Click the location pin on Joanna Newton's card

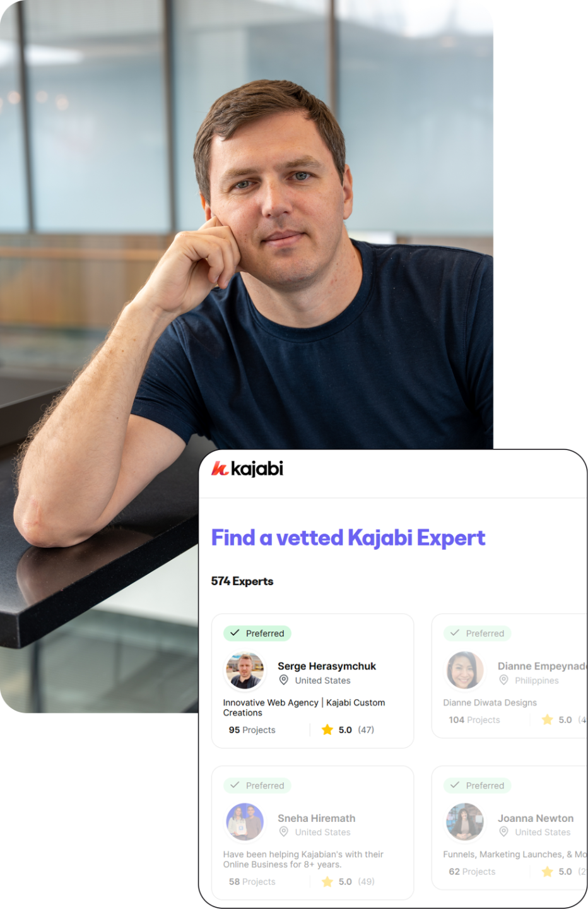503,831
